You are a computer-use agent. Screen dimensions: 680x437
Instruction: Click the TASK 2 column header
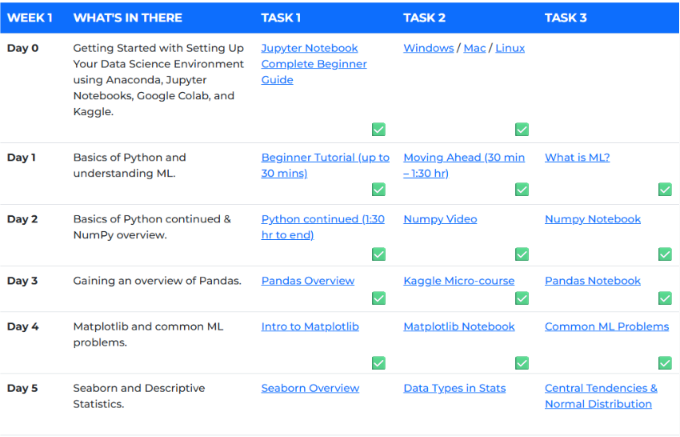click(424, 18)
